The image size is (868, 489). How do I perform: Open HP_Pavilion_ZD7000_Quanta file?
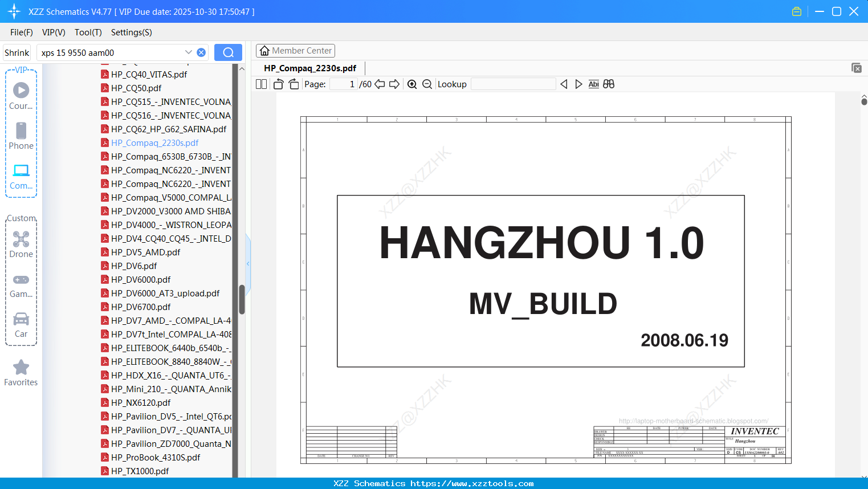166,443
